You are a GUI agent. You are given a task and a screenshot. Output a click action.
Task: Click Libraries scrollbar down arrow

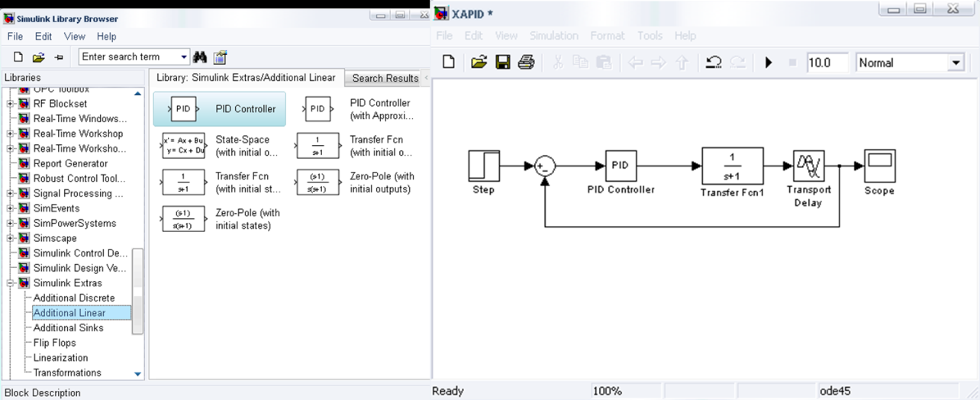click(x=138, y=374)
